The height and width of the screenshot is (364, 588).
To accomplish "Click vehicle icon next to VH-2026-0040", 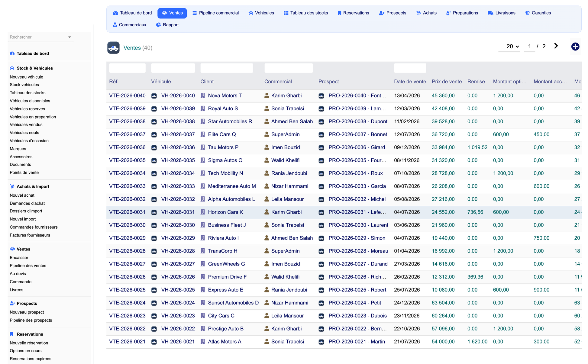I will tap(154, 96).
